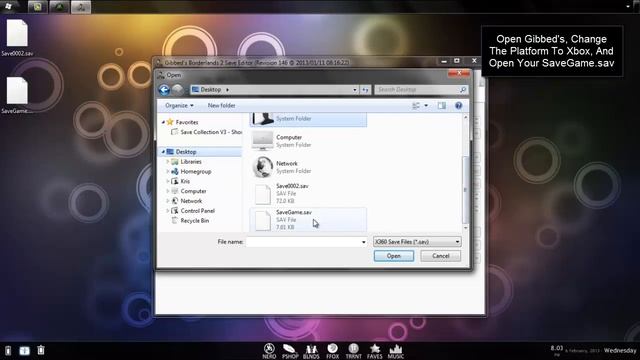Click the Gibbed's Borderlands 2 Save Editor title bar

pos(296,62)
